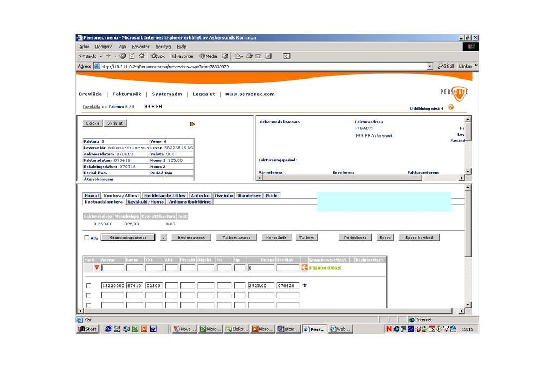Click the Skriv ut button

click(x=115, y=123)
